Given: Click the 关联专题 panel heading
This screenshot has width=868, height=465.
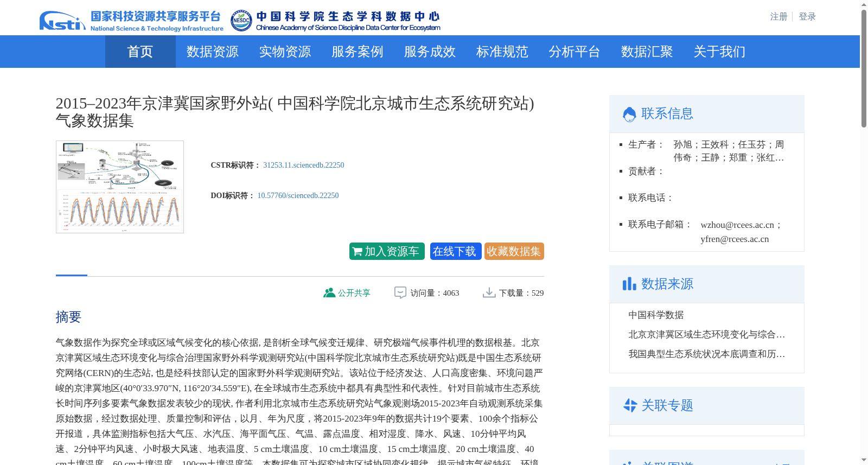Looking at the screenshot, I should pos(667,405).
